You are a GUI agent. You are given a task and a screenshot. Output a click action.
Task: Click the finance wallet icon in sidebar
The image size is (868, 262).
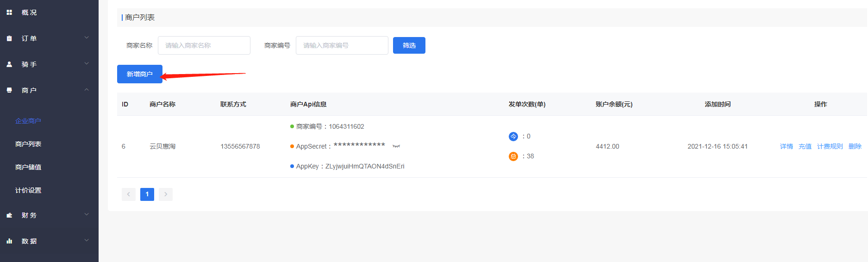click(9, 215)
